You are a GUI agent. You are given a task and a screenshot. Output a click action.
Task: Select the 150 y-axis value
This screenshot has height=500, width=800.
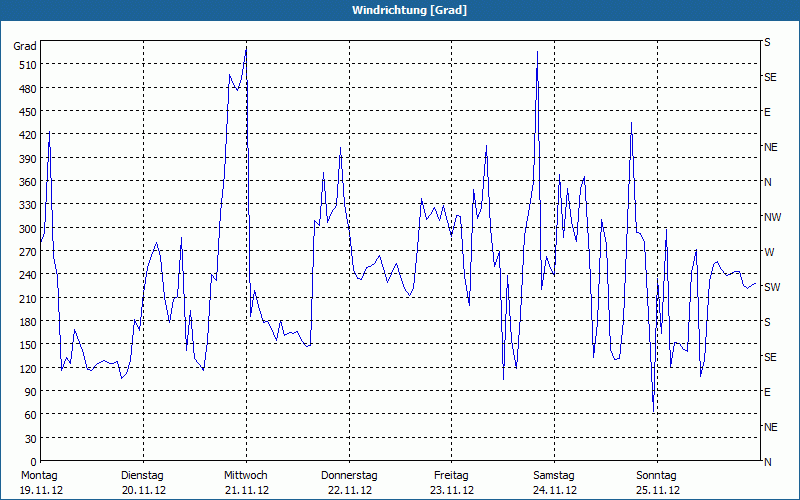click(x=28, y=345)
